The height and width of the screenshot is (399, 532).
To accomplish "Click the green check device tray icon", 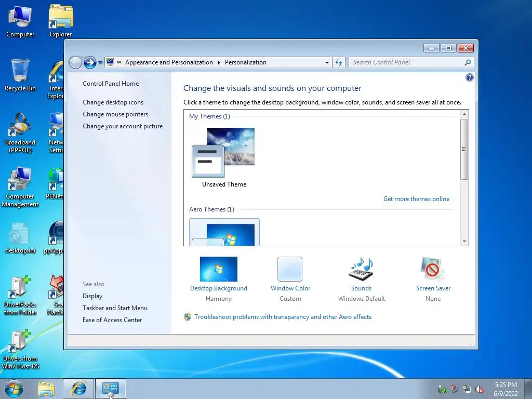I will click(x=442, y=390).
